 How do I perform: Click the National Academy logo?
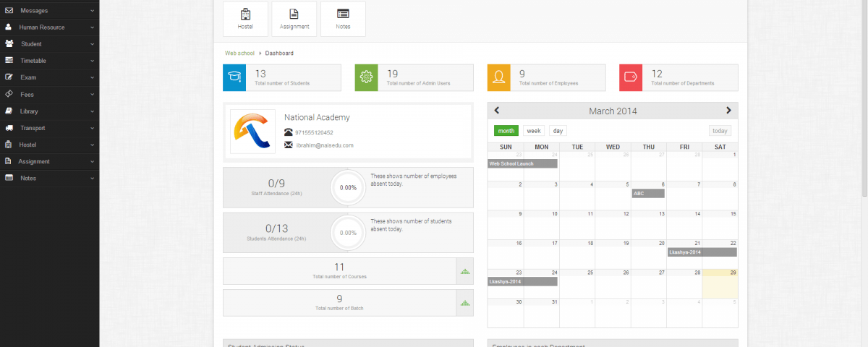[x=252, y=132]
